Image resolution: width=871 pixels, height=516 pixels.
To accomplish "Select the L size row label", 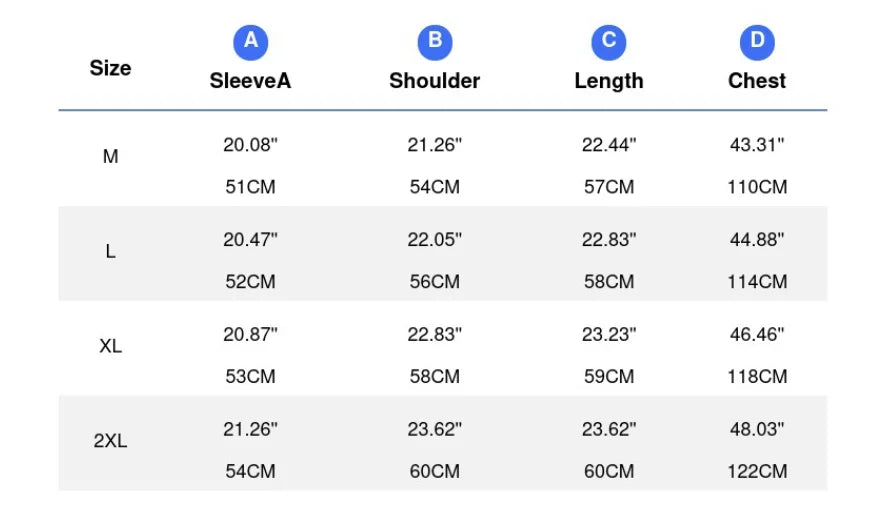I will (x=111, y=252).
